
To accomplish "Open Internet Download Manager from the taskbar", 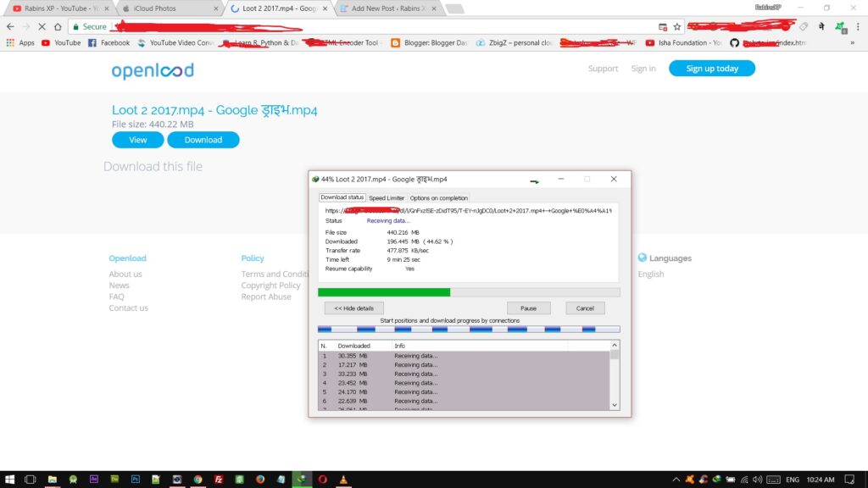I will [301, 479].
